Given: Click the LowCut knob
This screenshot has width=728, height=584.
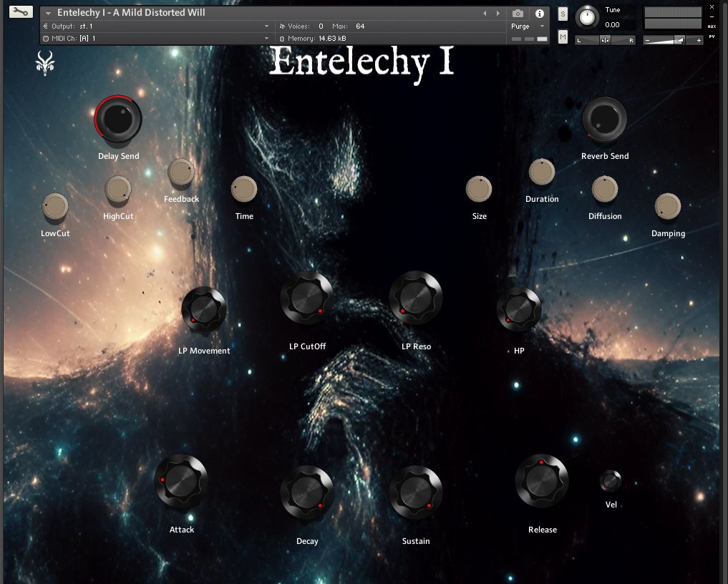Looking at the screenshot, I should 55,206.
